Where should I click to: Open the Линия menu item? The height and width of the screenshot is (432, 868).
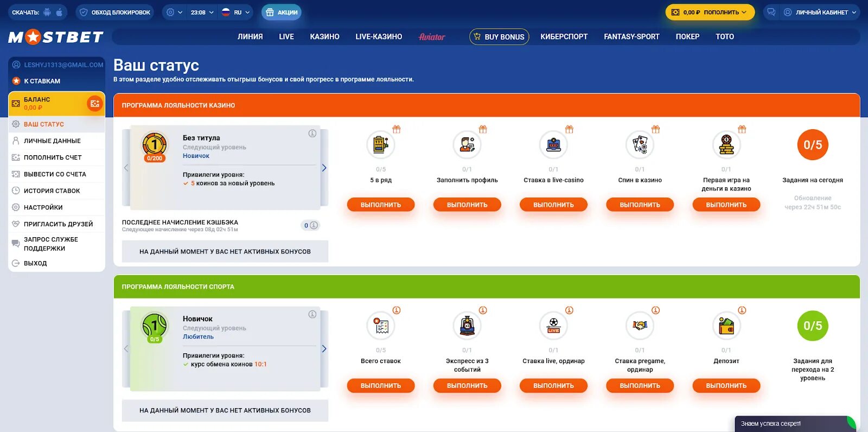tap(250, 36)
